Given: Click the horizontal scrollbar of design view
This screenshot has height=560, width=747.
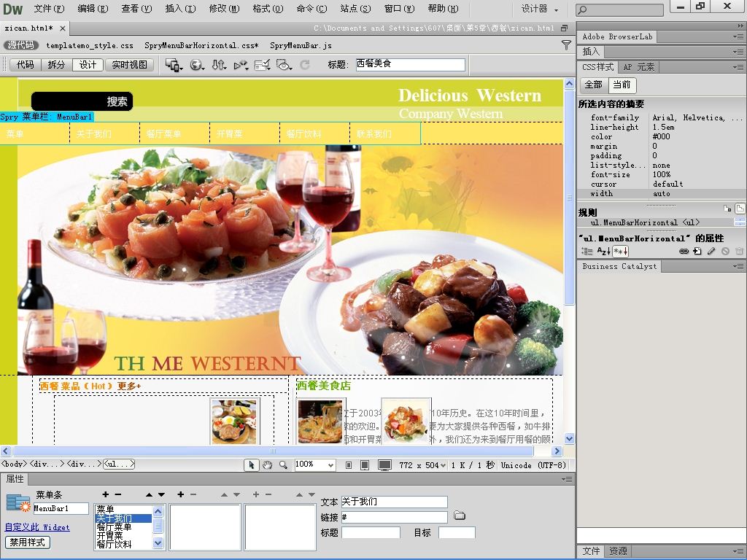Looking at the screenshot, I should point(273,451).
